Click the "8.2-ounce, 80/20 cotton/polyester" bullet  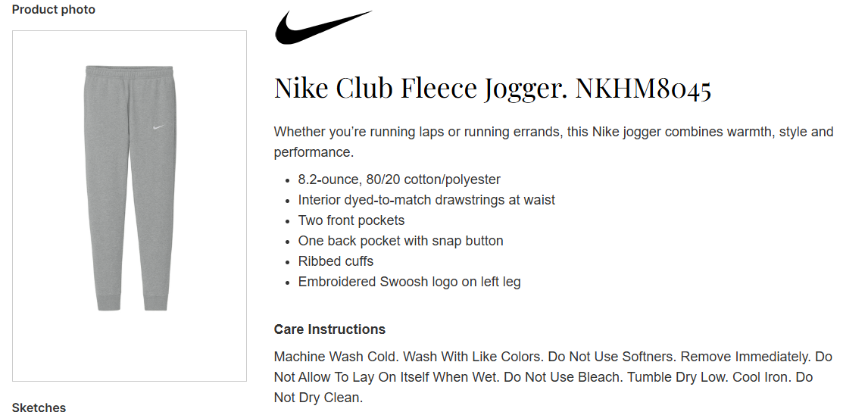point(399,179)
